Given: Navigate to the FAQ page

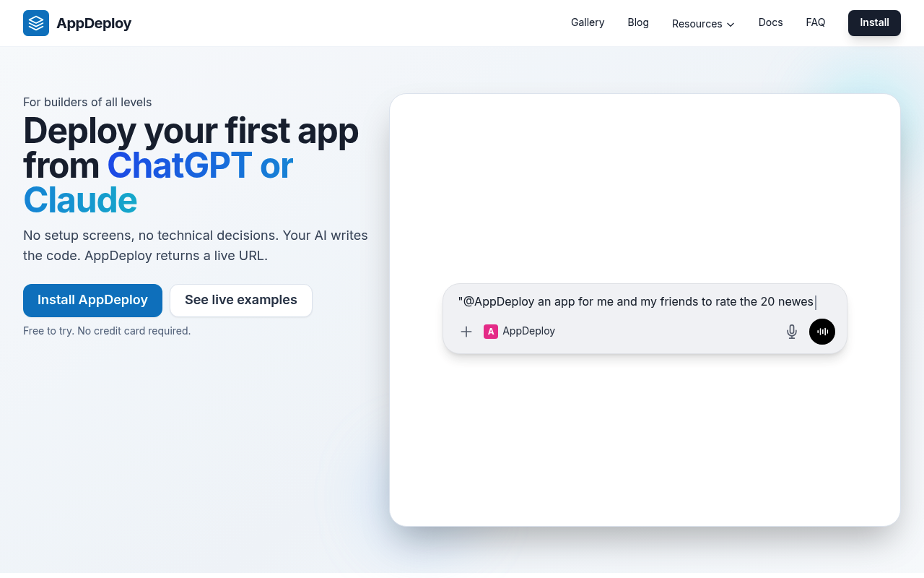Looking at the screenshot, I should tap(815, 22).
